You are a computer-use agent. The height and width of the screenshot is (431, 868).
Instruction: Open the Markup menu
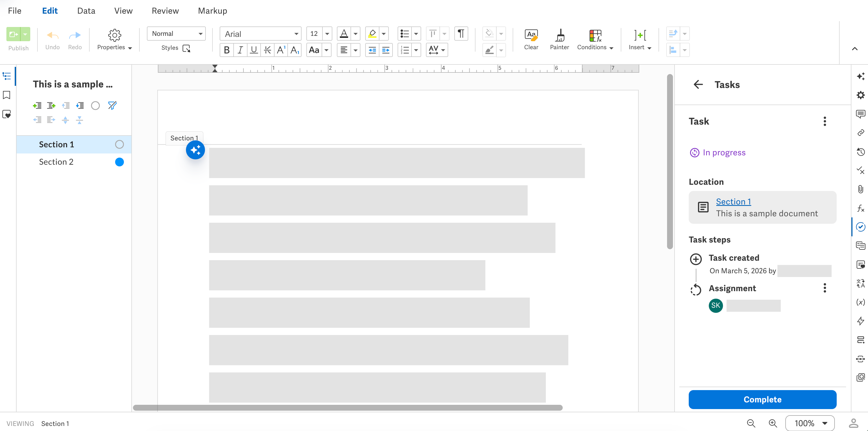tap(213, 11)
